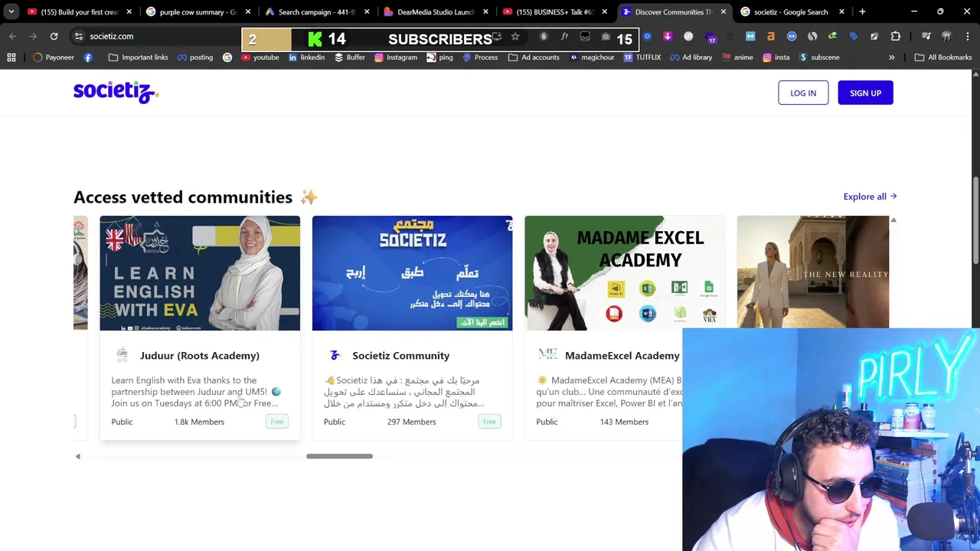The width and height of the screenshot is (980, 551).
Task: Open the Madame Excel Academy thumbnail
Action: click(625, 273)
